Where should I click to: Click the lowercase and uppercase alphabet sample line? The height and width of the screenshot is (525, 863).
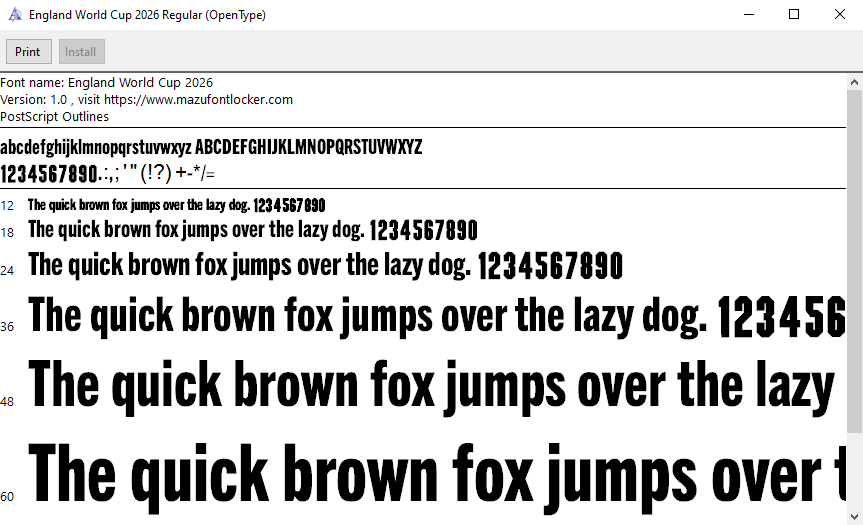(211, 148)
